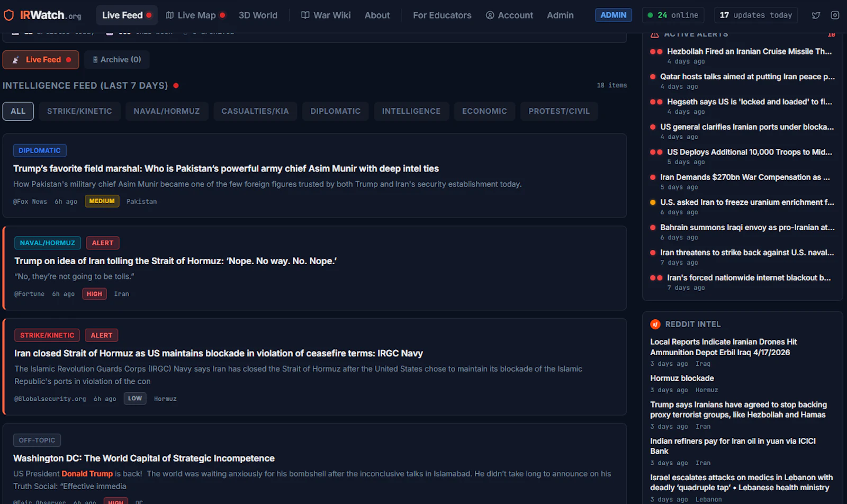This screenshot has width=847, height=504.
Task: Open alert Bahrain summons Iraqi envoy
Action: (747, 228)
